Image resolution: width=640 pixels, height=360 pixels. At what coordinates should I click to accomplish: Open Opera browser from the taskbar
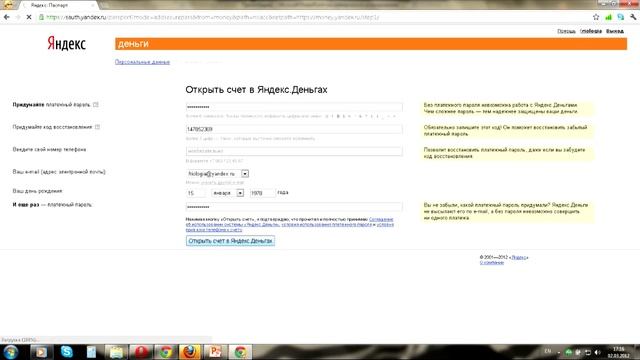coord(141,352)
